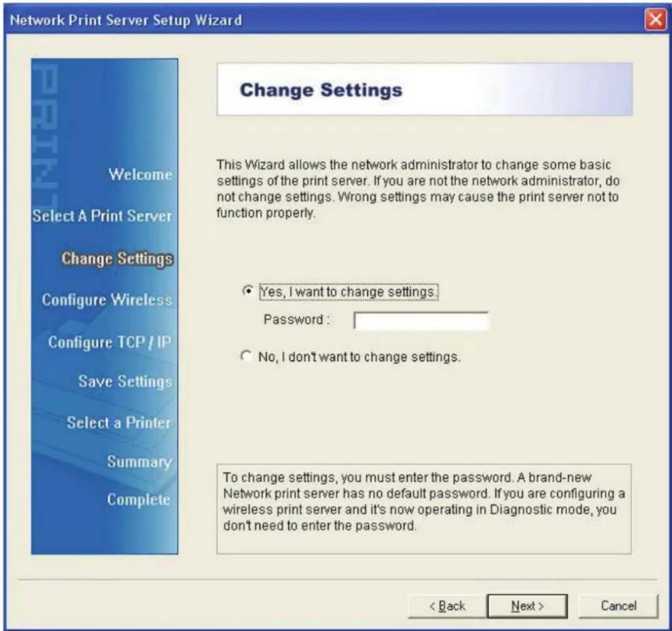Screen dimensions: 672x631
Task: Click the Change Settings page heading
Action: (321, 90)
